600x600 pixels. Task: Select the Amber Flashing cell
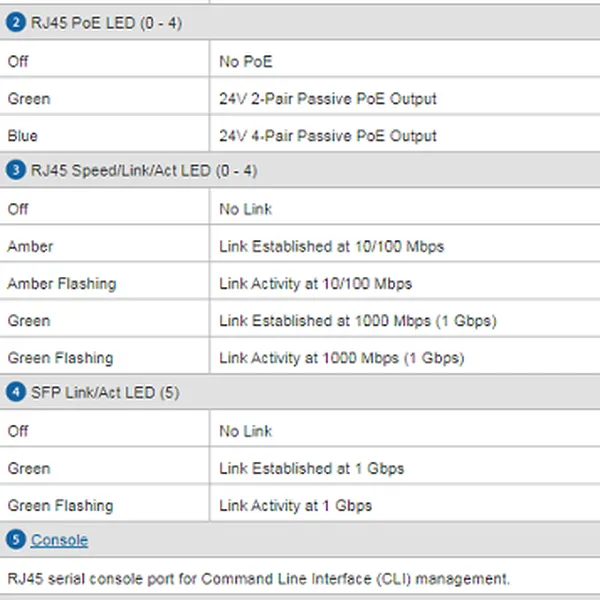pos(61,284)
